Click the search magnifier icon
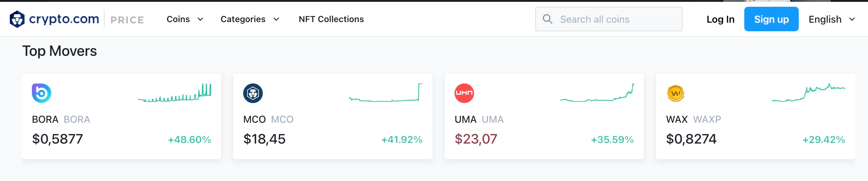The height and width of the screenshot is (181, 868). pos(548,19)
